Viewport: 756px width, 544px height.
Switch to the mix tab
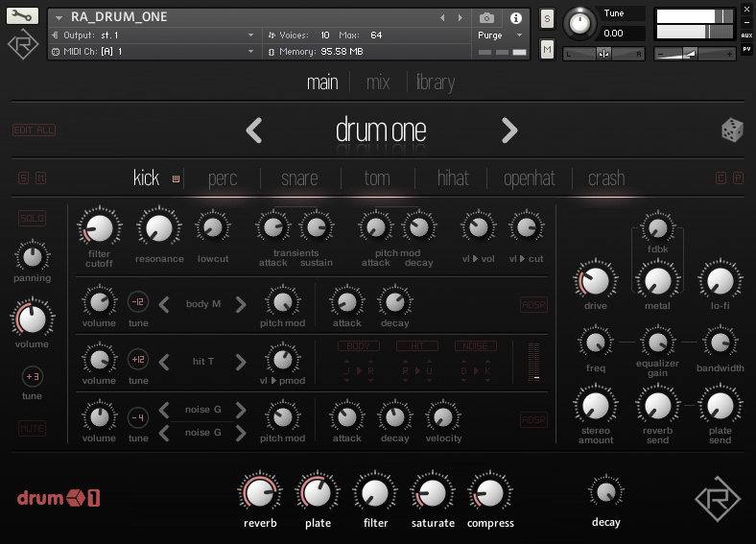(x=378, y=82)
